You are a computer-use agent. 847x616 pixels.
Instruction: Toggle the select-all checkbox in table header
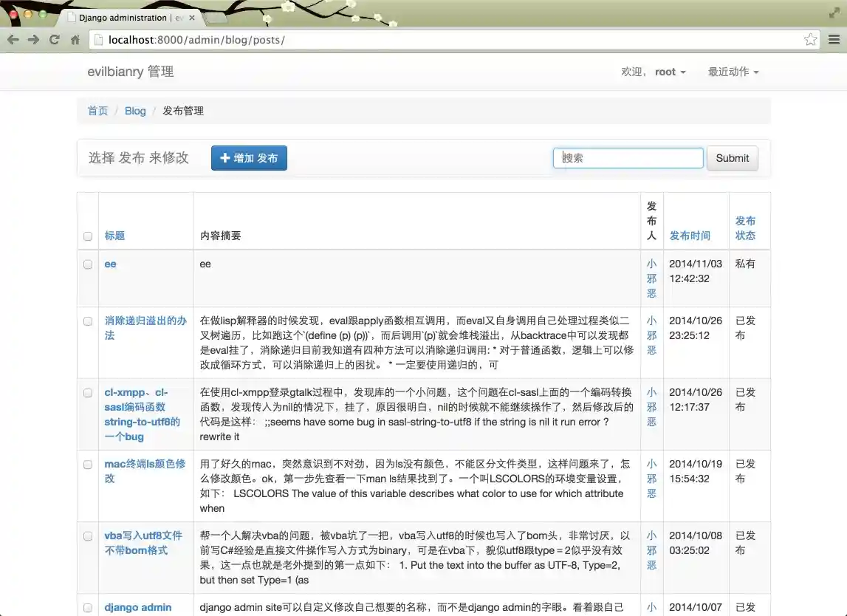coord(88,236)
